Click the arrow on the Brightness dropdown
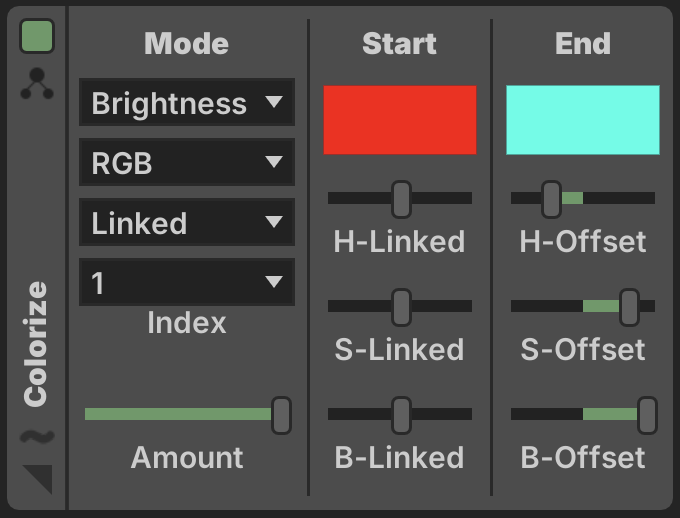The width and height of the screenshot is (680, 518). pyautogui.click(x=274, y=102)
